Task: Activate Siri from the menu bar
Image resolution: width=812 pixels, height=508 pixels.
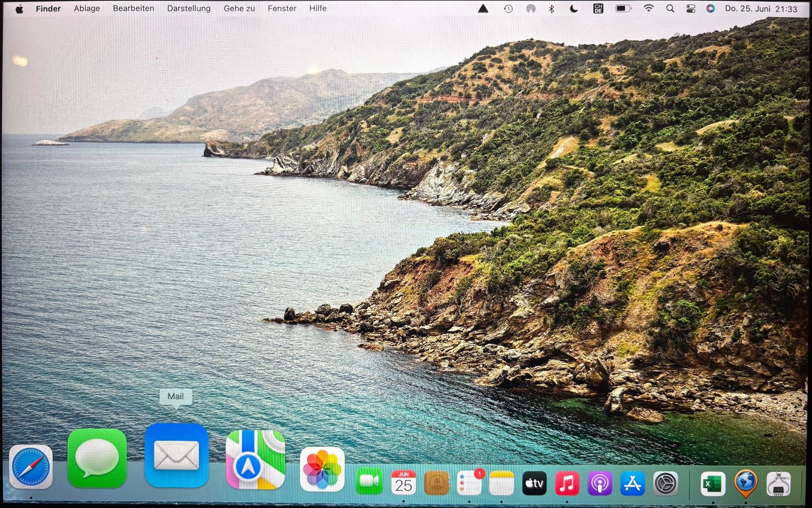Action: (710, 9)
